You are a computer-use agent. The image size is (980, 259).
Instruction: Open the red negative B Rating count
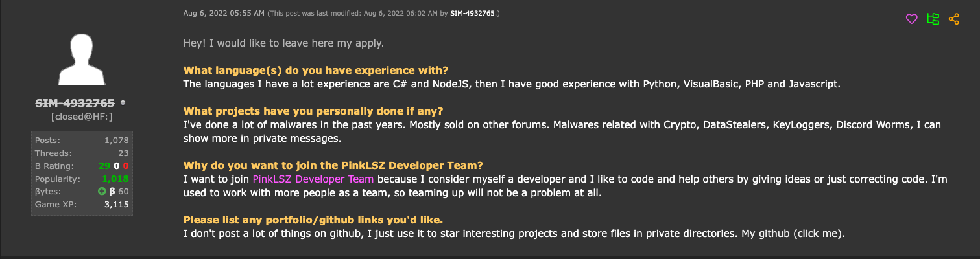126,166
